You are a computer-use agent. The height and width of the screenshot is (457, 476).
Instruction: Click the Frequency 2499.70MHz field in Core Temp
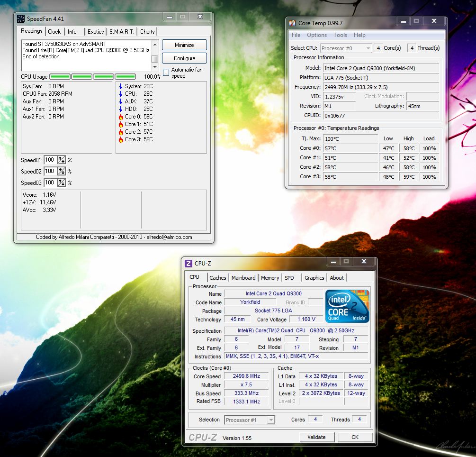pyautogui.click(x=381, y=87)
